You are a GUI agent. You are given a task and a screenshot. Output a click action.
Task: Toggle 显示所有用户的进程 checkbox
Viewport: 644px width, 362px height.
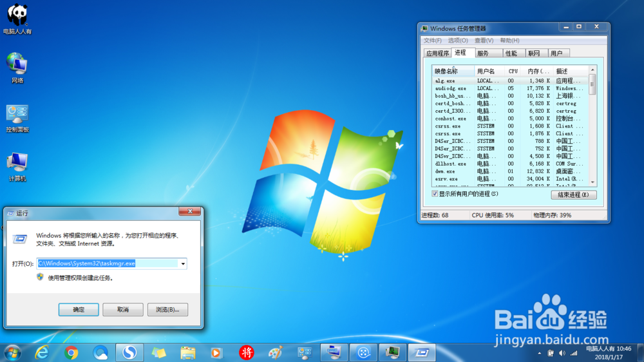click(435, 193)
